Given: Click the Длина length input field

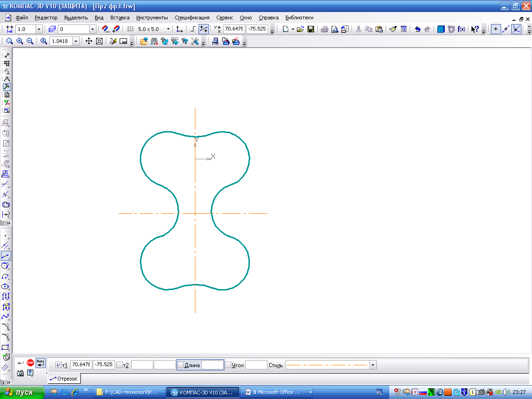Looking at the screenshot, I should [x=212, y=365].
